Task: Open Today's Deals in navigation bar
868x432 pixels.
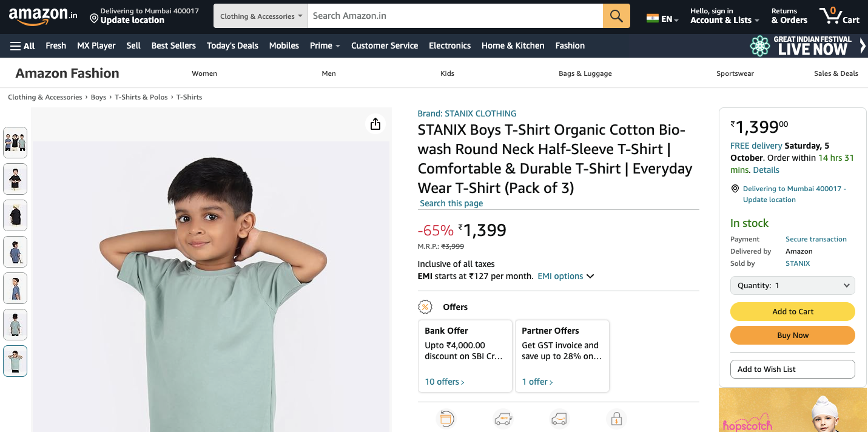Action: click(x=232, y=46)
